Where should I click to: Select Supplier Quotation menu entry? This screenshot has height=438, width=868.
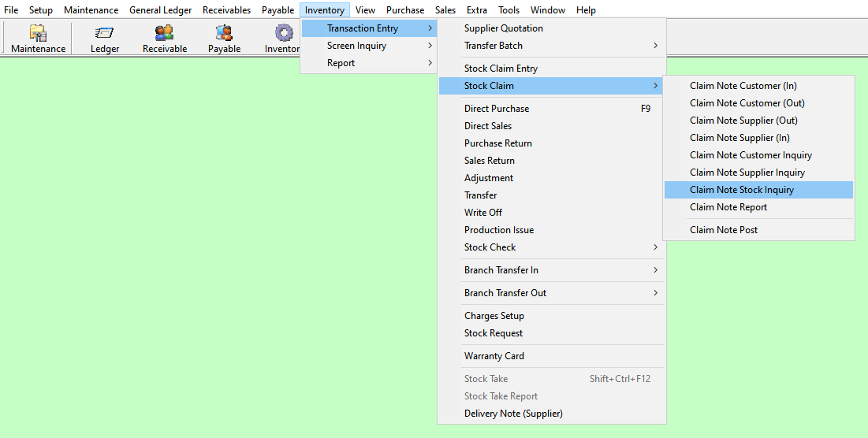(x=552, y=28)
